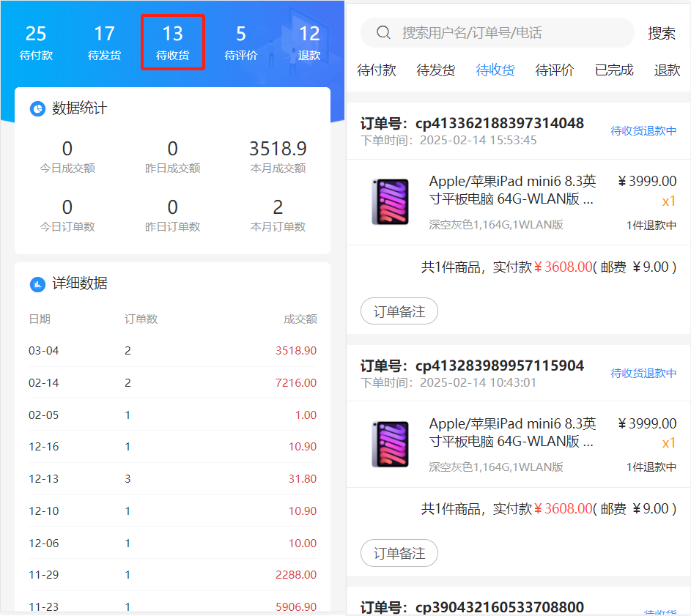Click the 今日订单数 statistic
Viewport: 691px width, 616px height.
point(67,215)
